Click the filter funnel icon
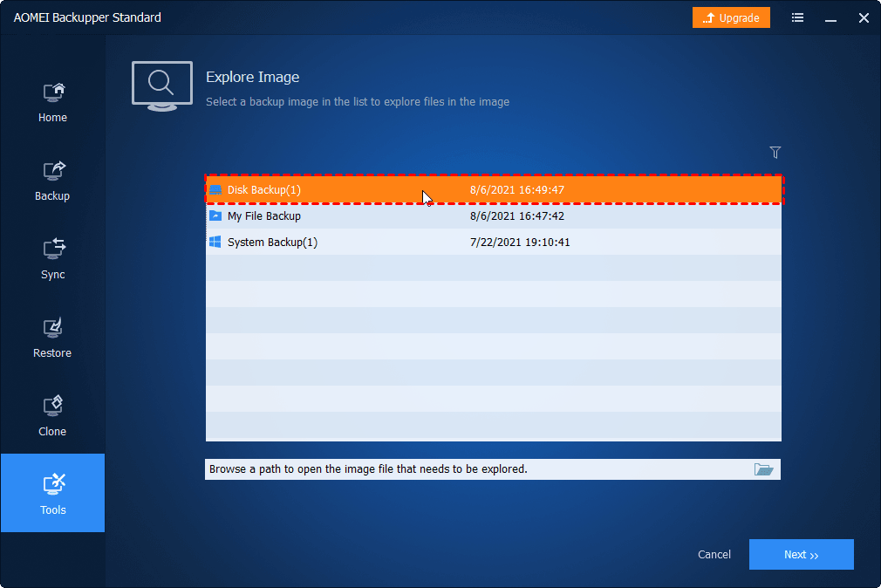881x588 pixels. (x=775, y=153)
